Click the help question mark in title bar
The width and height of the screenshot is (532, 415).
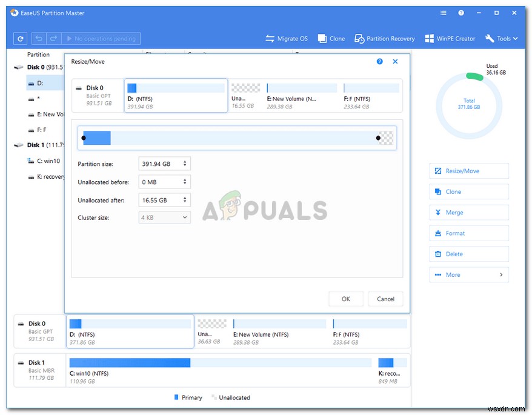point(461,13)
